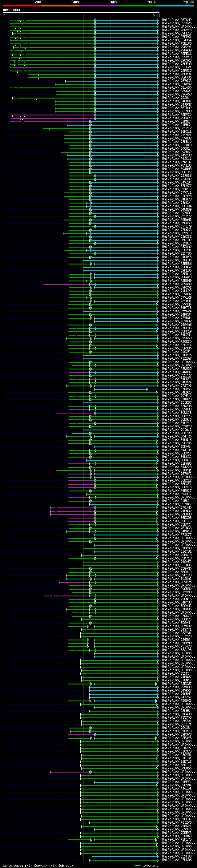The height and width of the screenshot is (868, 197).
Task: Select label UniRef100_B3TLV1
Action: pos(177,67)
